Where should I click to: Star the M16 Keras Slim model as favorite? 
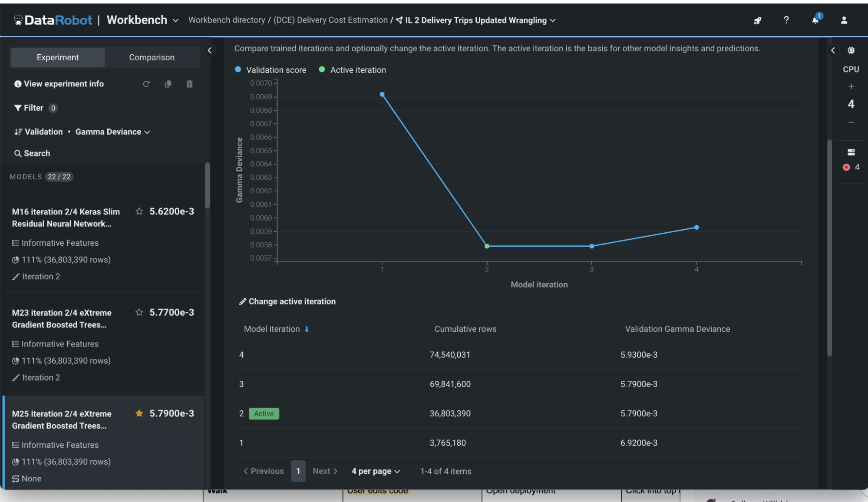[x=139, y=211]
